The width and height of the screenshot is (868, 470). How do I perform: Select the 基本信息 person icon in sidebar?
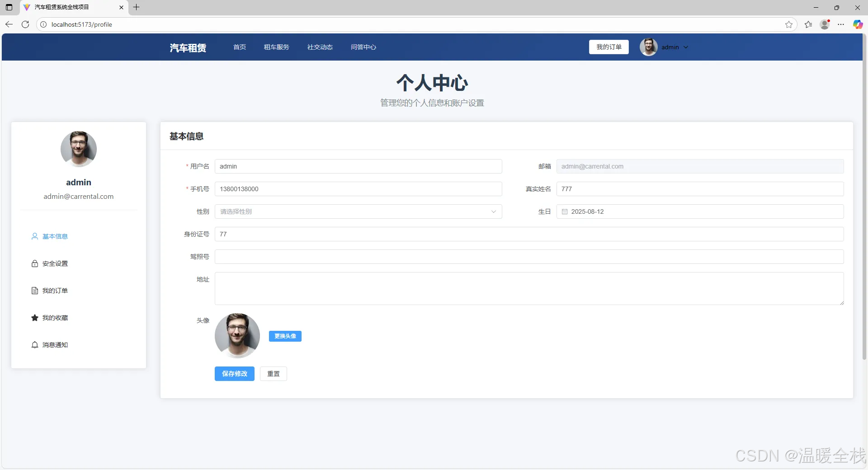[x=35, y=236]
